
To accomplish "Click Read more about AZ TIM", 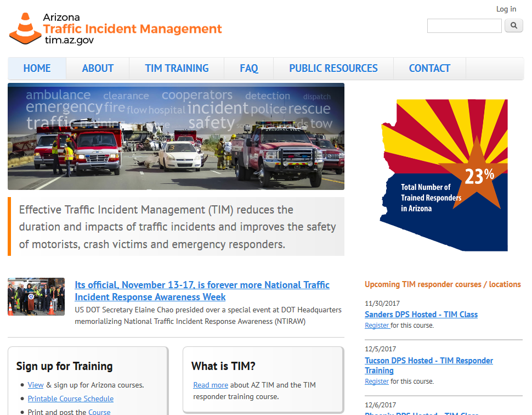I will pyautogui.click(x=211, y=385).
